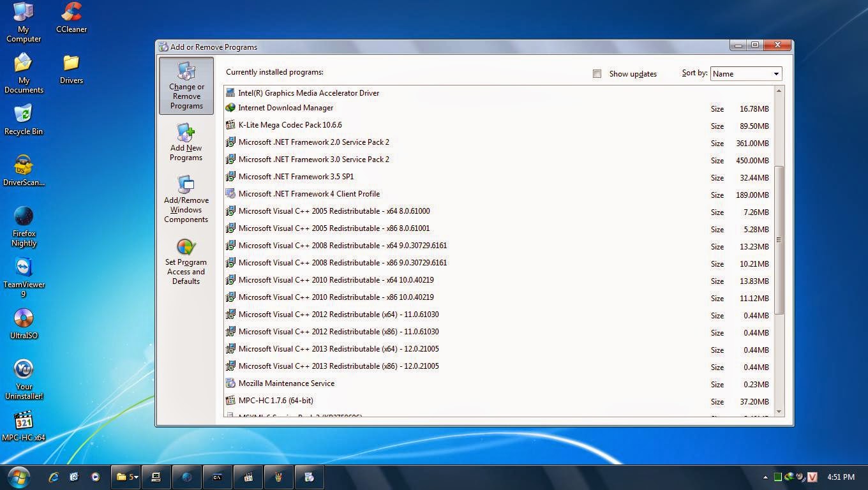Enable the Show updates checkbox
Screen dimensions: 868x490
pos(597,74)
